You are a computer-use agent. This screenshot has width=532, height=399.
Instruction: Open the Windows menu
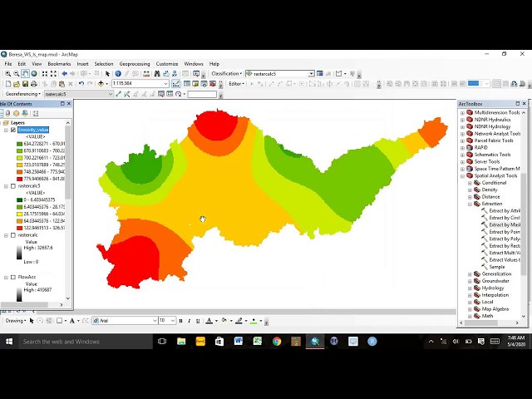tap(194, 64)
